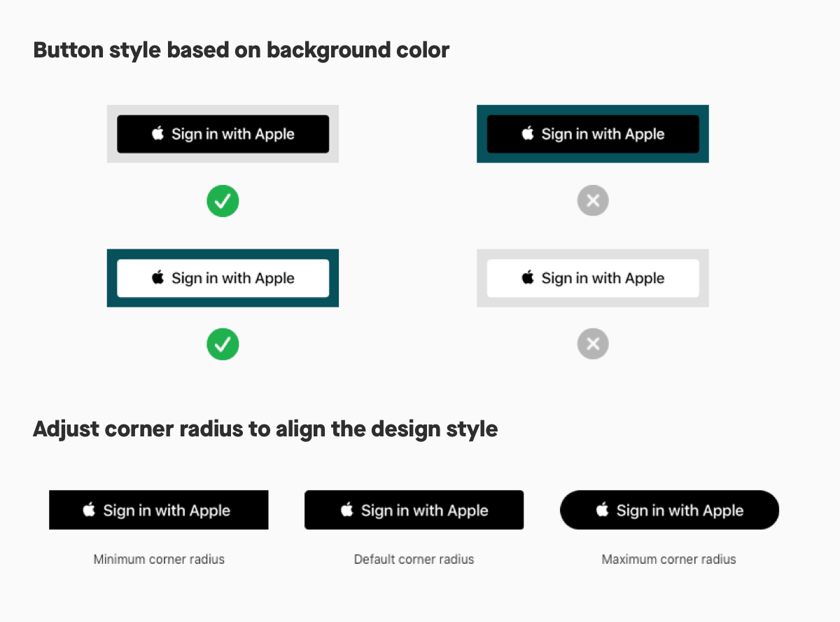This screenshot has width=840, height=622.
Task: Click the 'Default corner radius' caption
Action: click(414, 560)
